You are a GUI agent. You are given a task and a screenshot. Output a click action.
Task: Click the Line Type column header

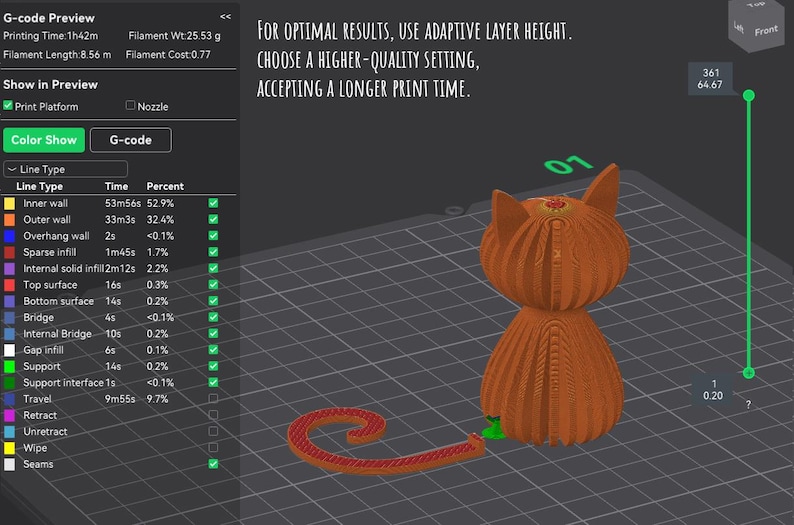[39, 186]
